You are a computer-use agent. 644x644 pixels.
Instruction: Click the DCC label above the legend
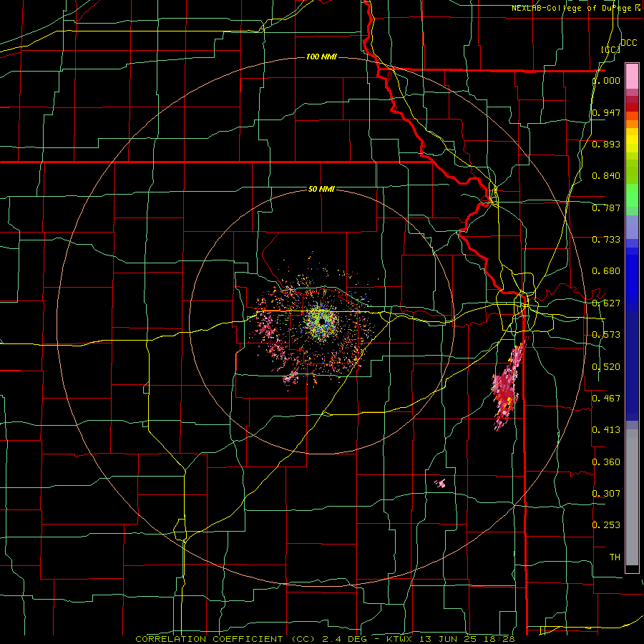click(x=628, y=43)
